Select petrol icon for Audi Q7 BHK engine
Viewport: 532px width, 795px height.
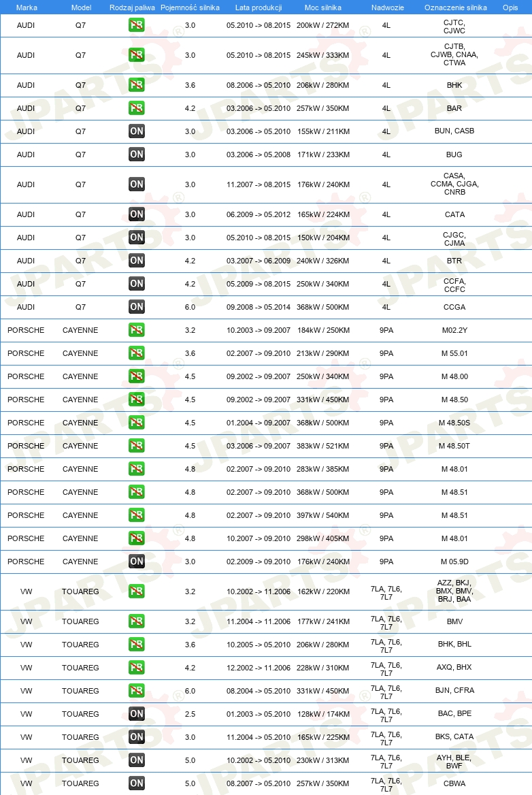point(136,84)
